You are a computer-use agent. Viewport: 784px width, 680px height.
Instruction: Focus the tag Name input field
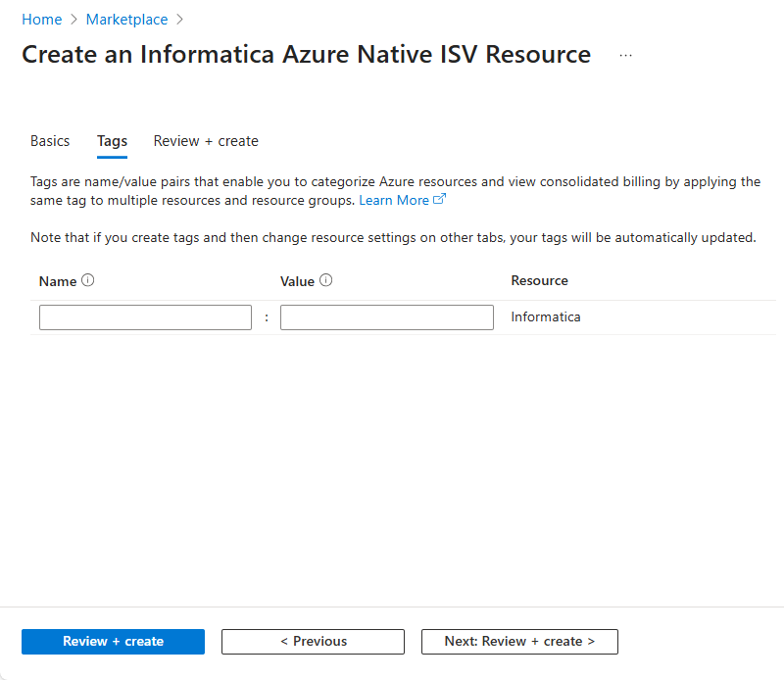coord(145,317)
